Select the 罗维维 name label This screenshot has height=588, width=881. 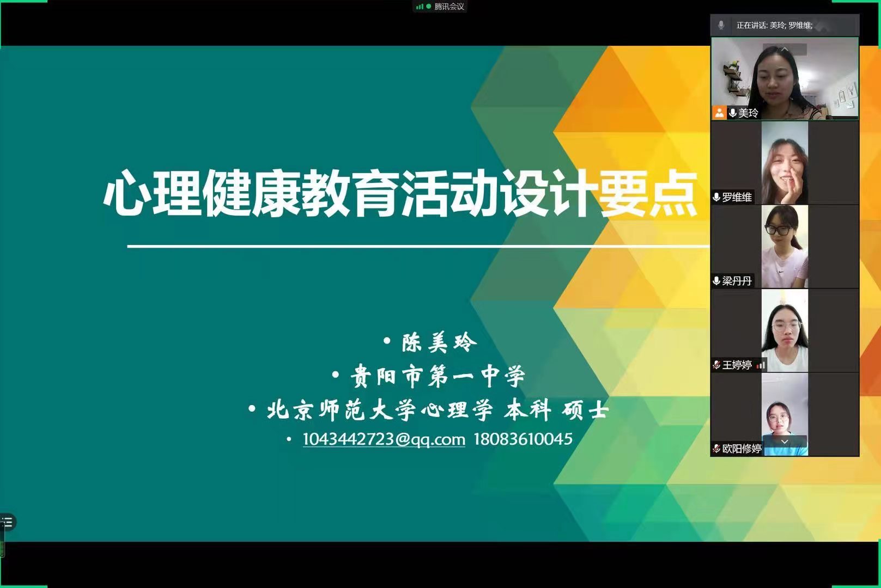coord(737,197)
